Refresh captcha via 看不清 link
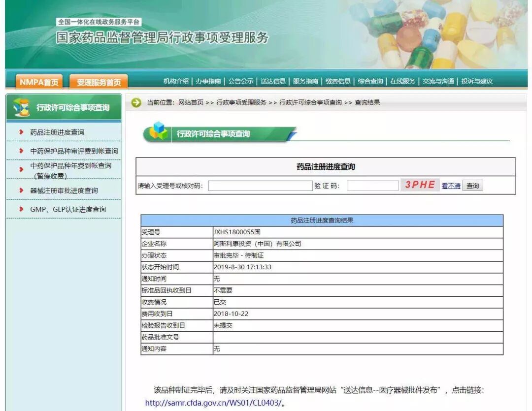 [x=451, y=186]
